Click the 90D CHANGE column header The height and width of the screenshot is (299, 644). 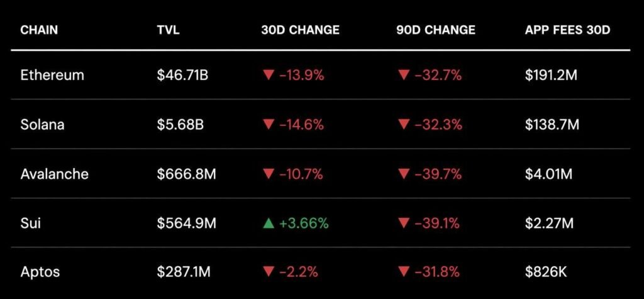pyautogui.click(x=436, y=30)
